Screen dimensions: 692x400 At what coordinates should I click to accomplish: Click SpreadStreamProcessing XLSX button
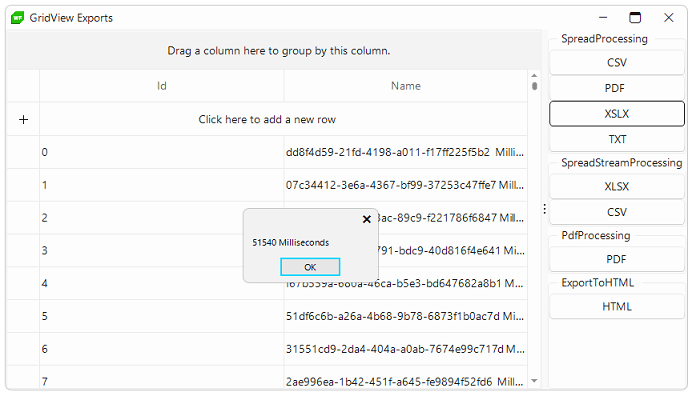[617, 187]
